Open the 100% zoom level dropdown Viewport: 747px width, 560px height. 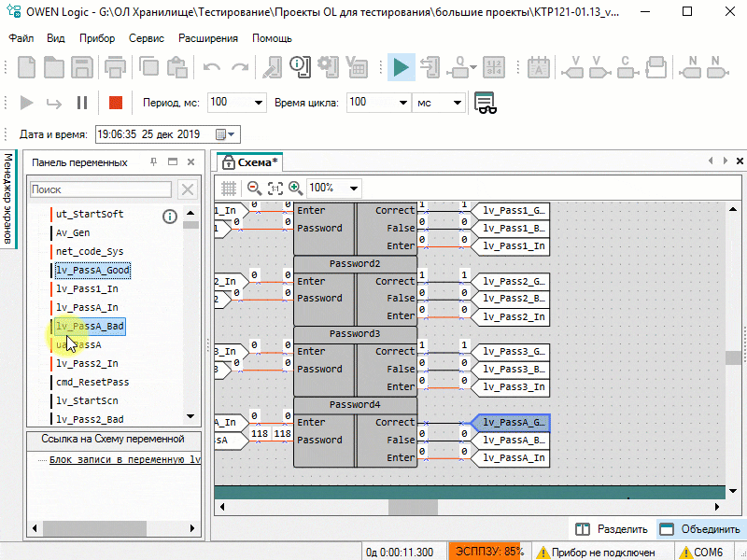pyautogui.click(x=353, y=188)
